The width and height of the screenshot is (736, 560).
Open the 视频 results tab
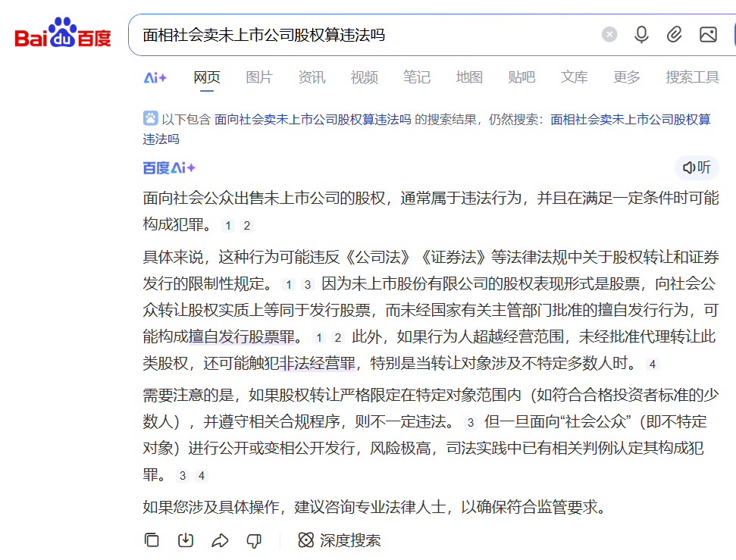tap(364, 77)
